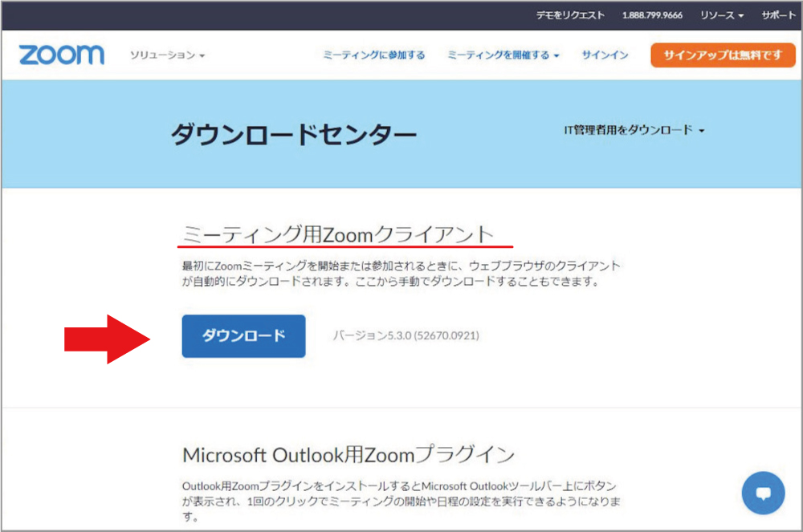Click ミーティング用Zoomクライアント heading
Image resolution: width=803 pixels, height=532 pixels.
tap(338, 234)
